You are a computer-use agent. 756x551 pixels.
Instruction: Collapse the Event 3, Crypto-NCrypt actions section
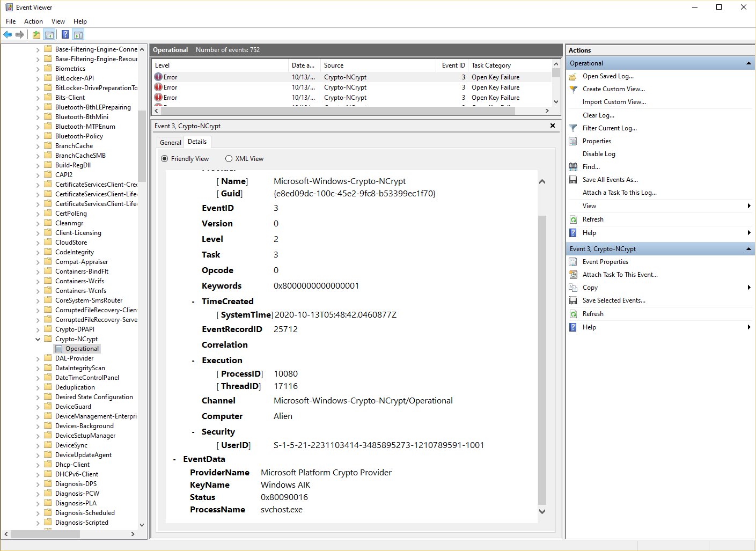point(748,248)
